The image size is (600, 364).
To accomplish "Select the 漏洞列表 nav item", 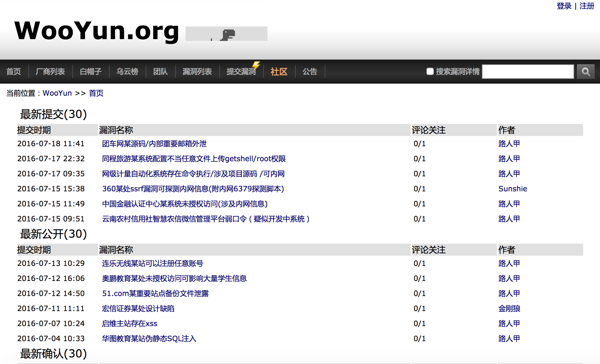I will tap(197, 72).
